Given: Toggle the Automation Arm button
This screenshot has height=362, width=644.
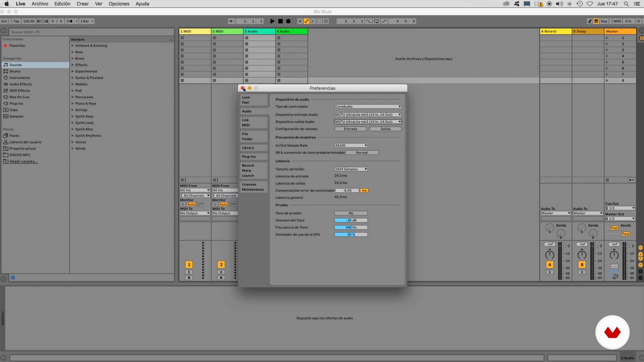Looking at the screenshot, I should (307, 21).
